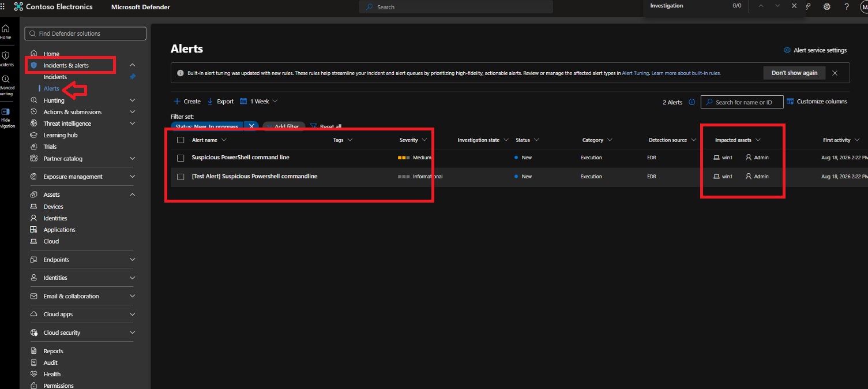The width and height of the screenshot is (868, 389).
Task: Open the Severity column header menu
Action: coord(425,140)
